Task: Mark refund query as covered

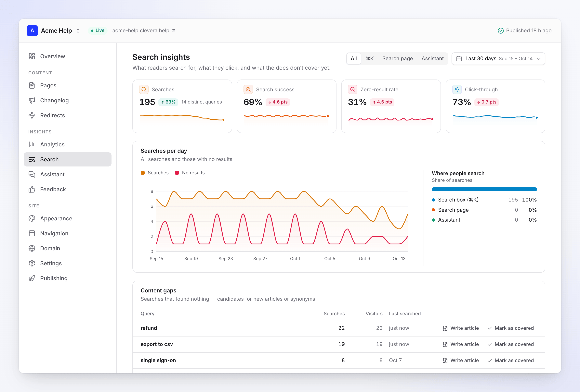Action: [x=511, y=328]
